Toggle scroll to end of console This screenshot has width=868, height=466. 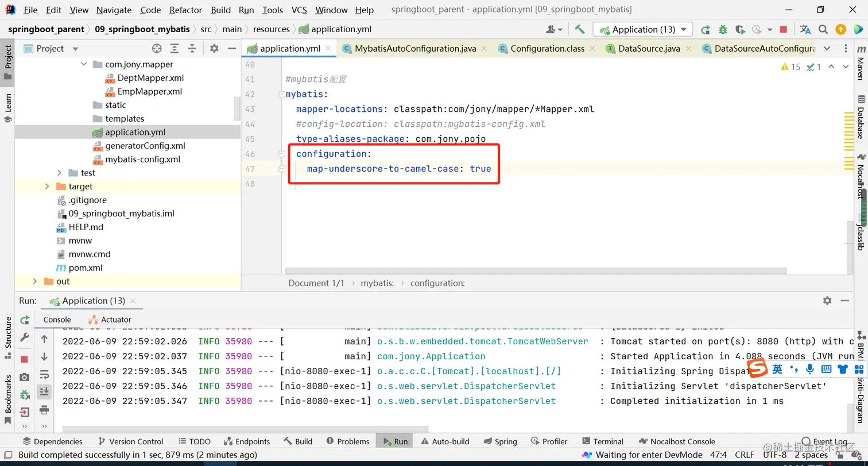click(x=44, y=392)
